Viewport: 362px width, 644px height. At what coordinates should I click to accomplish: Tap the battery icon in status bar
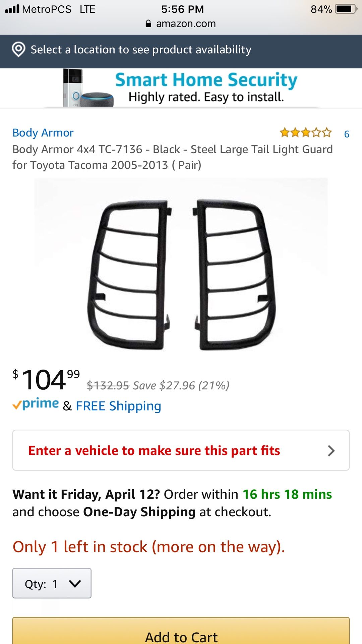346,9
